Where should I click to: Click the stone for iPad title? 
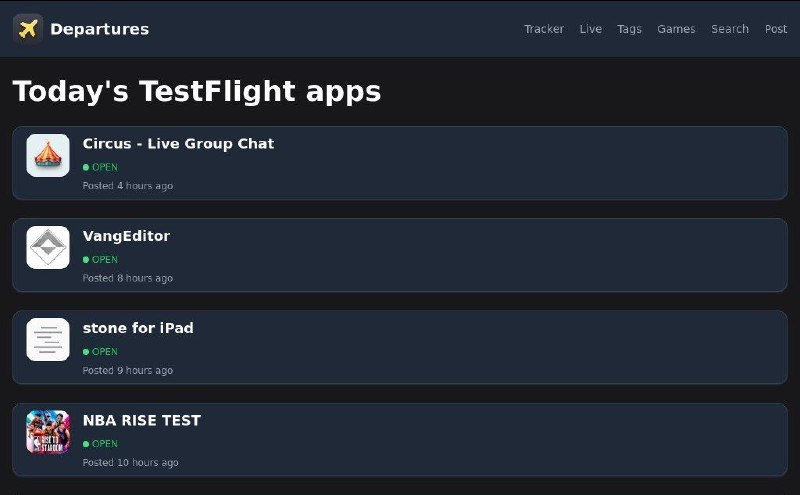138,328
